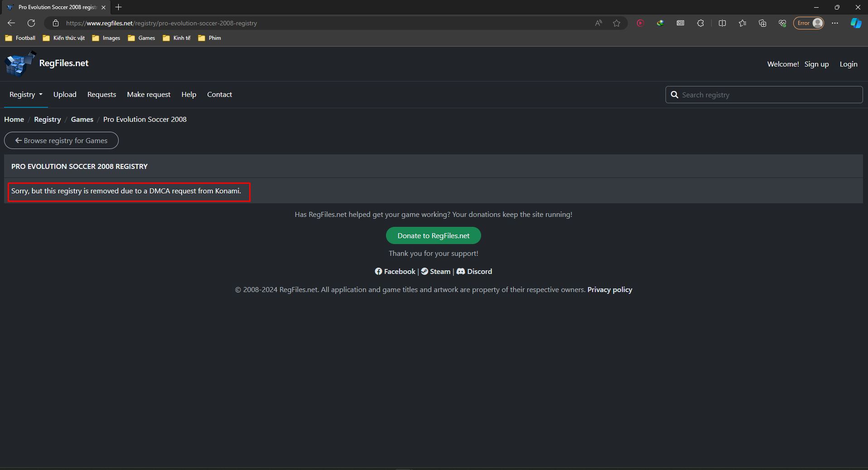Viewport: 868px width, 470px height.
Task: Click the search magnifier icon
Action: click(x=675, y=95)
